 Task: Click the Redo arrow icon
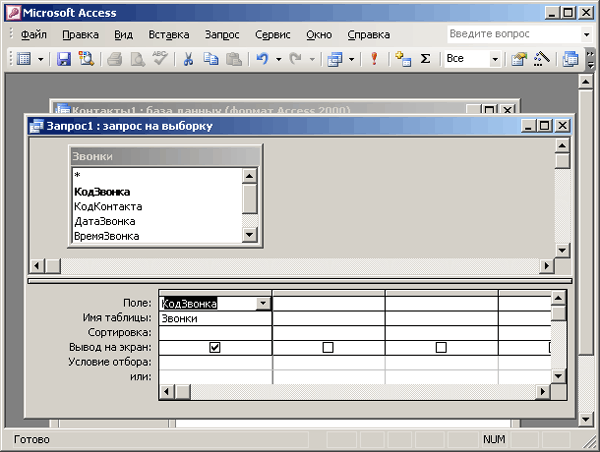click(295, 59)
